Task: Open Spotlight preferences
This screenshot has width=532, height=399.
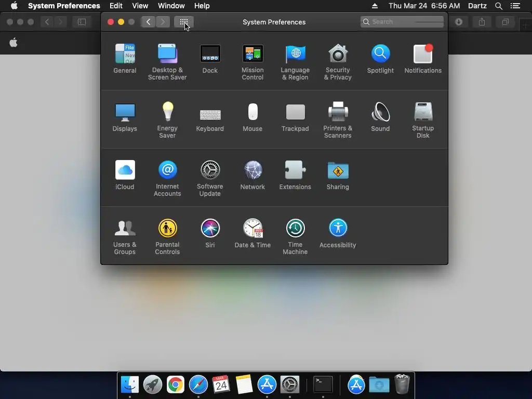Action: (380, 59)
